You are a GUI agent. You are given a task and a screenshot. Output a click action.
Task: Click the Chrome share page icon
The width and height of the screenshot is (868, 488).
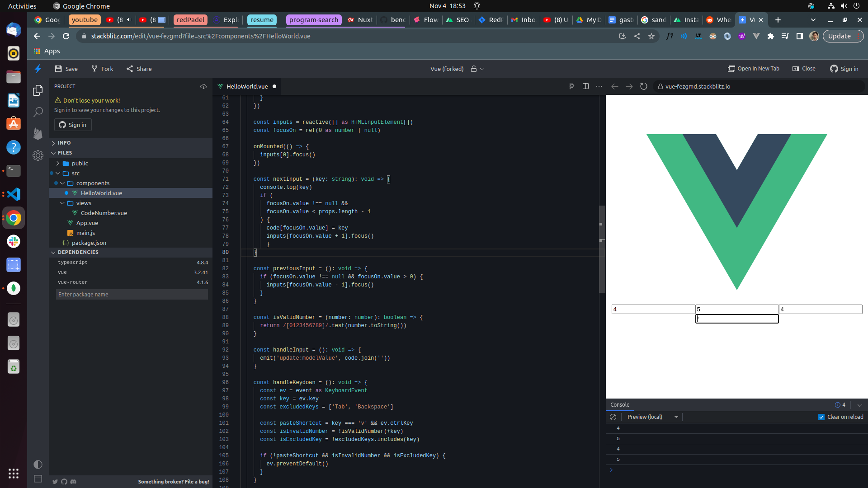pos(637,36)
